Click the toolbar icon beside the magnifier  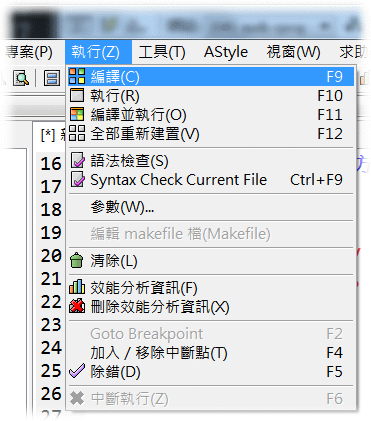[x=52, y=78]
